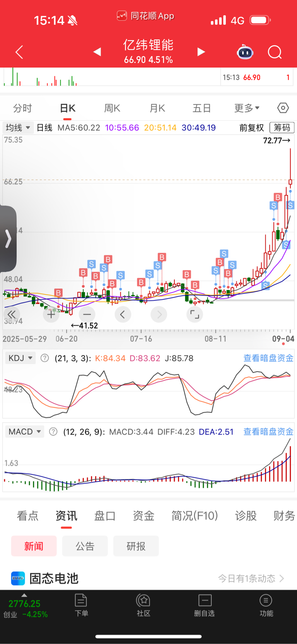Select the 周K chart tab
This screenshot has height=644, width=297.
[x=112, y=108]
